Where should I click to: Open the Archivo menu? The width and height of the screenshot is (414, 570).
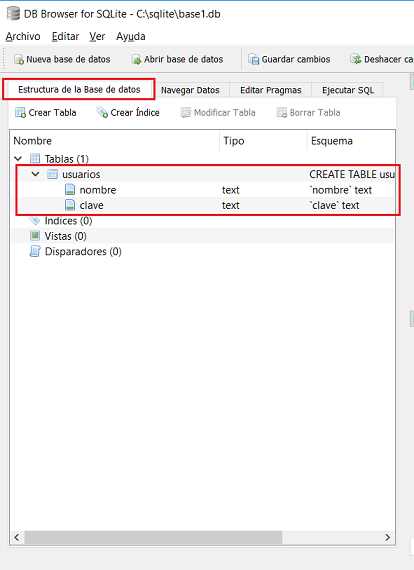pyautogui.click(x=23, y=36)
